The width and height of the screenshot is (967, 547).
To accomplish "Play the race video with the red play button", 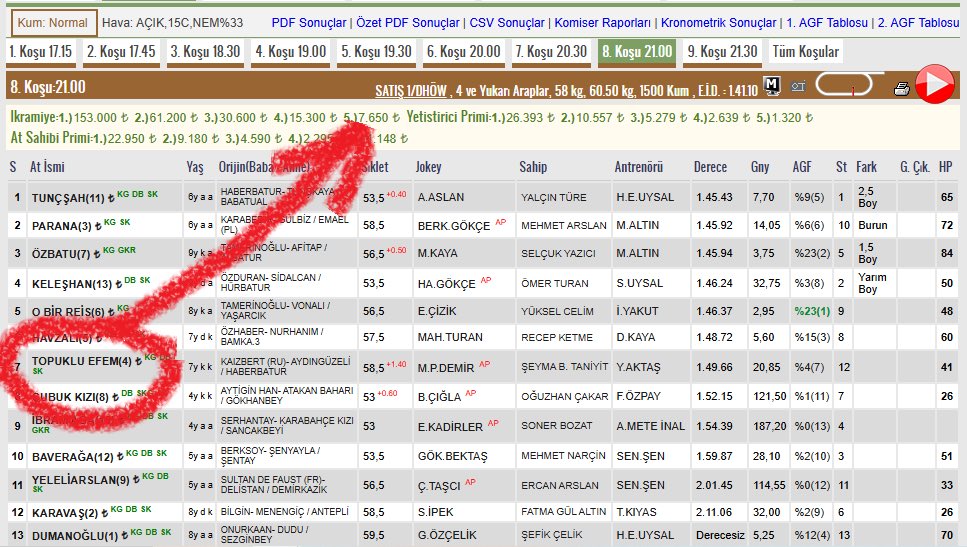I will [934, 84].
